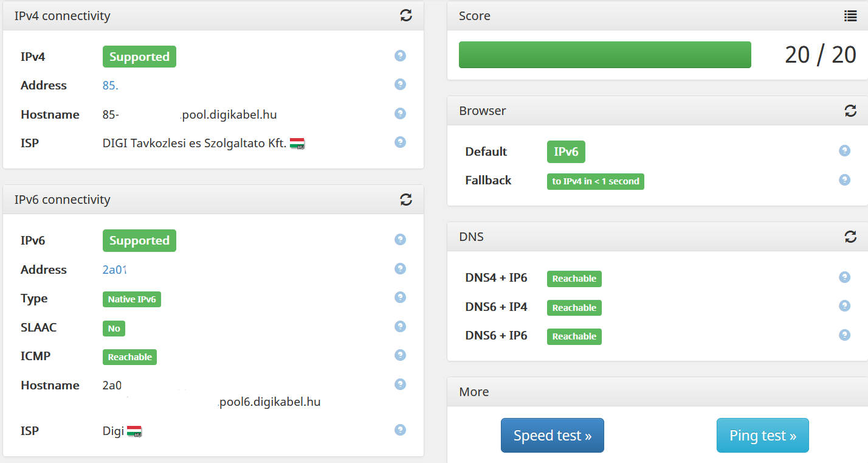Refresh the Browser test panel
This screenshot has height=463, width=868.
coord(850,111)
